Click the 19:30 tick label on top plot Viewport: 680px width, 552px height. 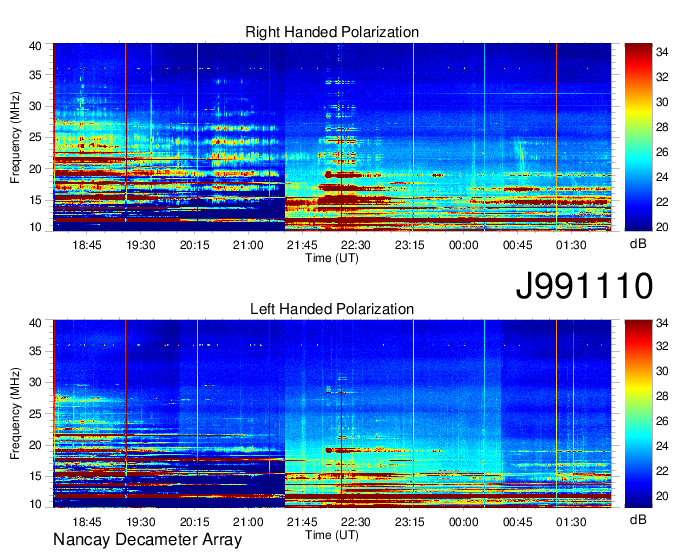click(x=141, y=245)
